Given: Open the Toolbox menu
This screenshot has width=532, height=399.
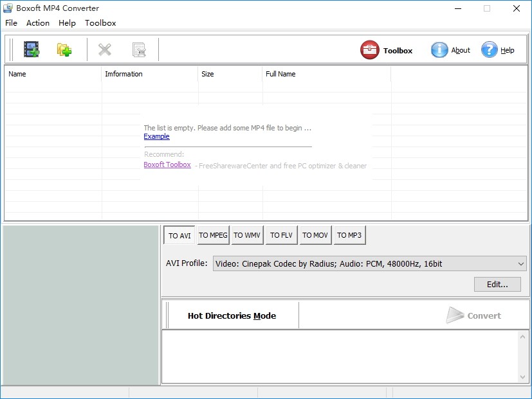Looking at the screenshot, I should (100, 22).
